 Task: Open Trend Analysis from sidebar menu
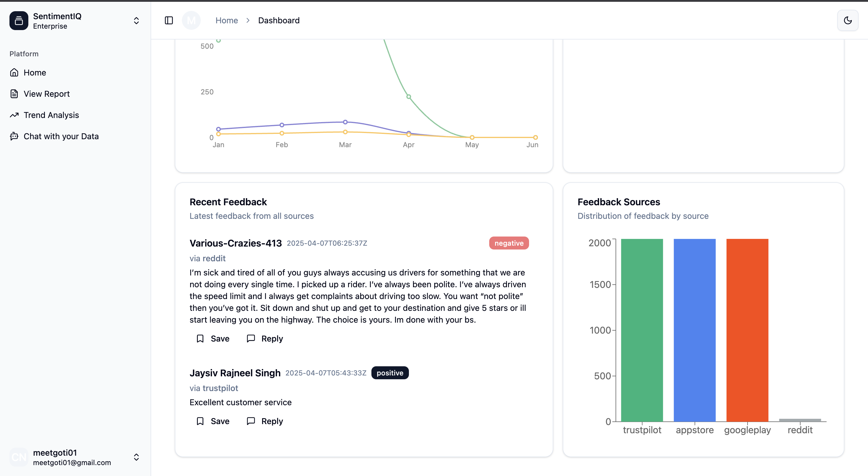(51, 115)
